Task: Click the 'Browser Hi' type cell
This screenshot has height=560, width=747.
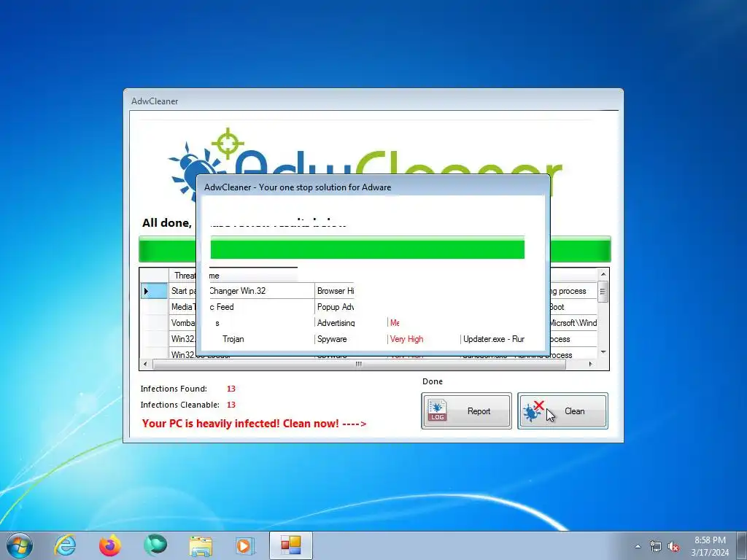Action: tap(335, 291)
